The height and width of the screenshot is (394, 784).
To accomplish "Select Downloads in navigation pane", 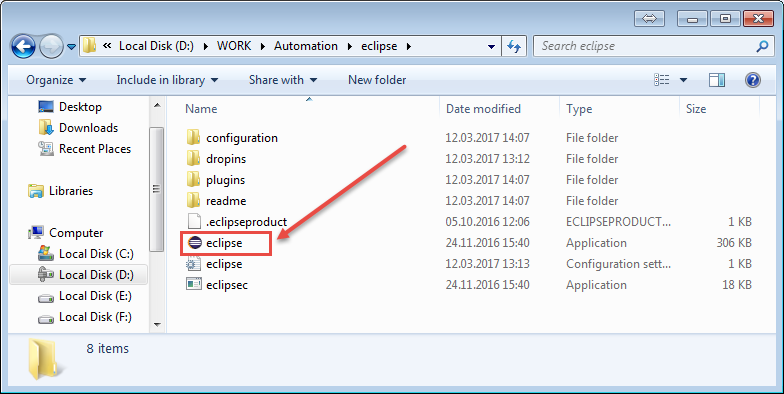I will tap(88, 128).
